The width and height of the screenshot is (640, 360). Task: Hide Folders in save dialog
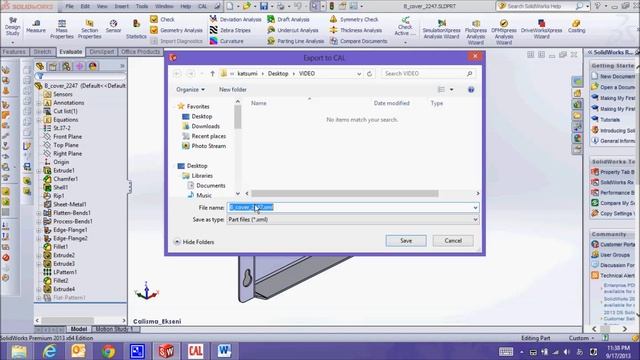click(194, 242)
